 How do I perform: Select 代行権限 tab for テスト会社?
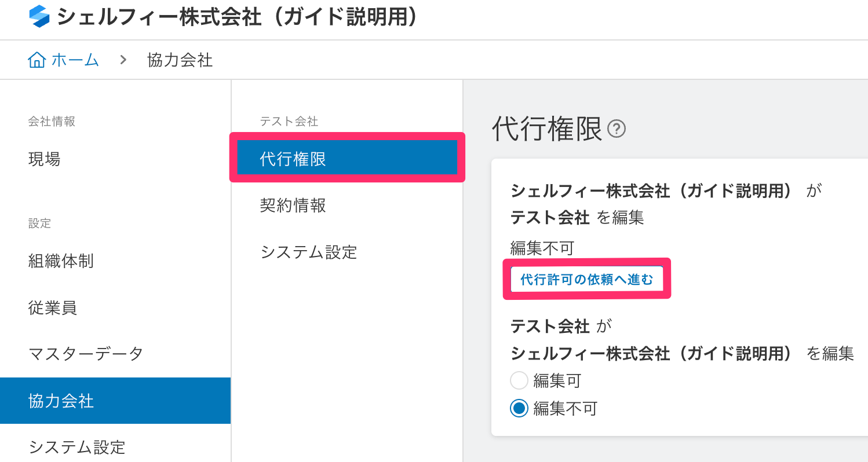pyautogui.click(x=347, y=159)
